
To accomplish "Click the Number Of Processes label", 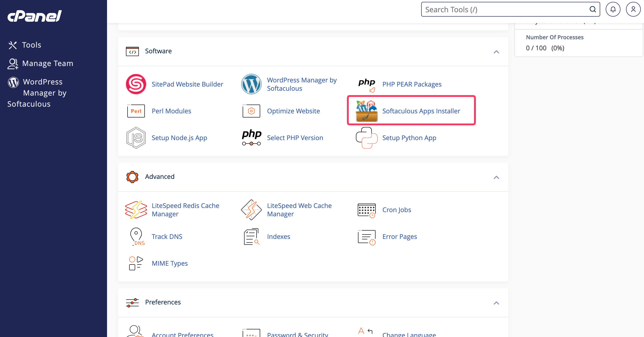I will pyautogui.click(x=555, y=37).
